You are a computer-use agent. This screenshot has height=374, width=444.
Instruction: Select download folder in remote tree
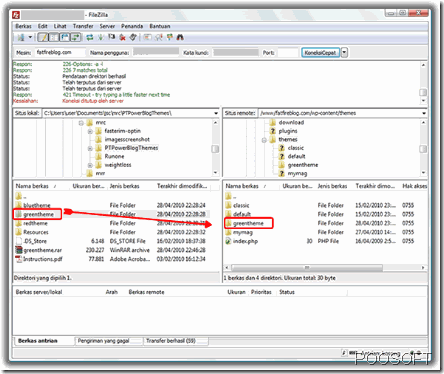point(291,123)
